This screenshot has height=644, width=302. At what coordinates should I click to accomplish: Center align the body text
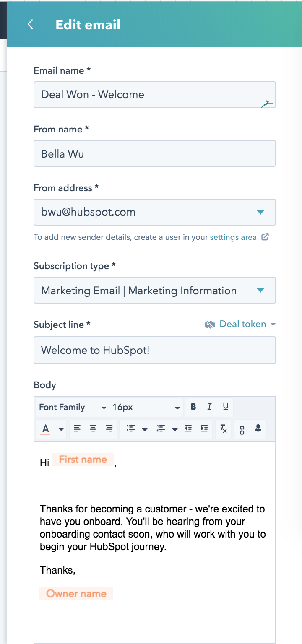pyautogui.click(x=93, y=429)
